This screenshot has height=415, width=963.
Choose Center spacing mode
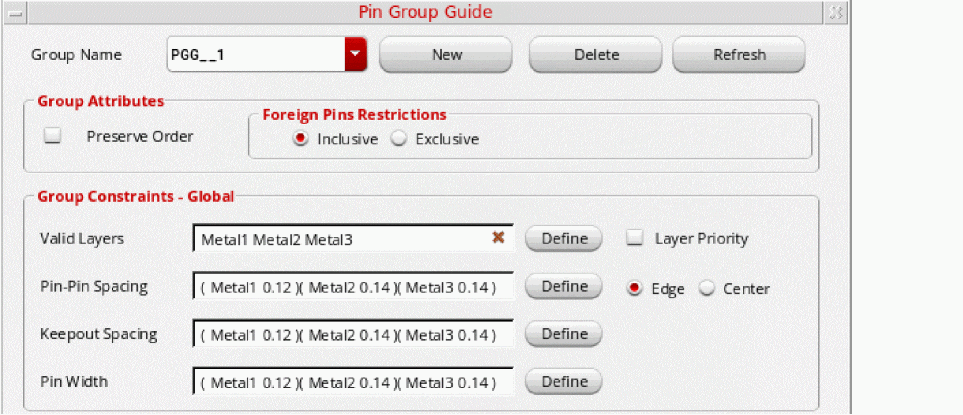[x=707, y=288]
